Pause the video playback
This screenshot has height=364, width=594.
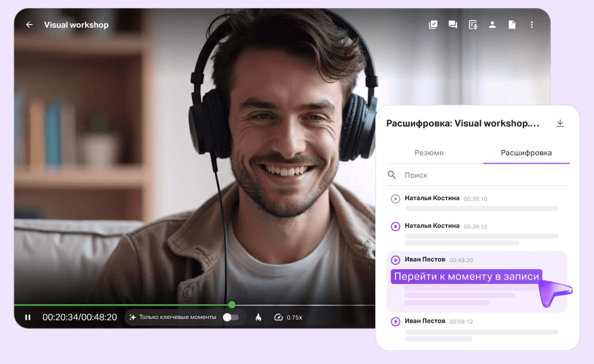pyautogui.click(x=28, y=317)
